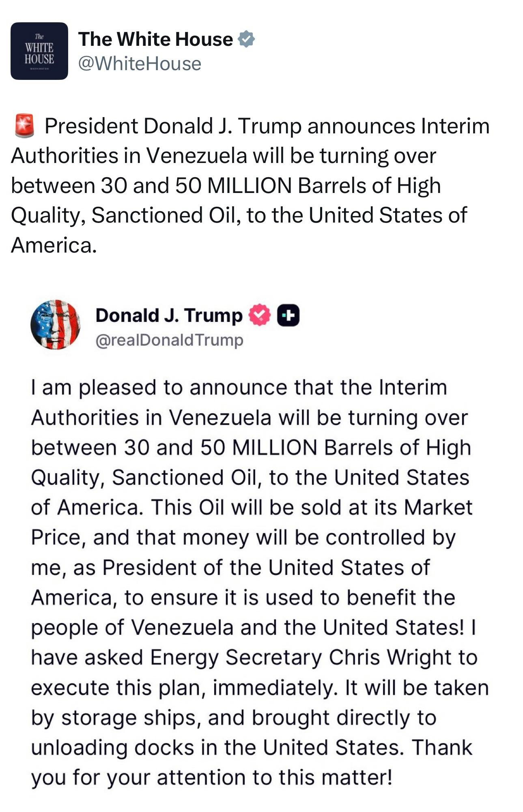This screenshot has width=523, height=812.
Task: Click the word "America." ending the White House tweet
Action: pyautogui.click(x=54, y=245)
